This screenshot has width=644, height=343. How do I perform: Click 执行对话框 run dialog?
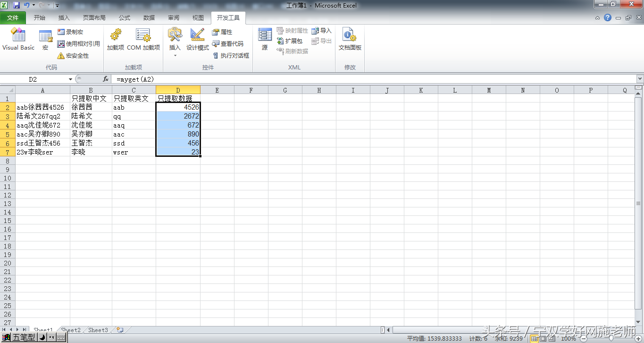point(231,56)
